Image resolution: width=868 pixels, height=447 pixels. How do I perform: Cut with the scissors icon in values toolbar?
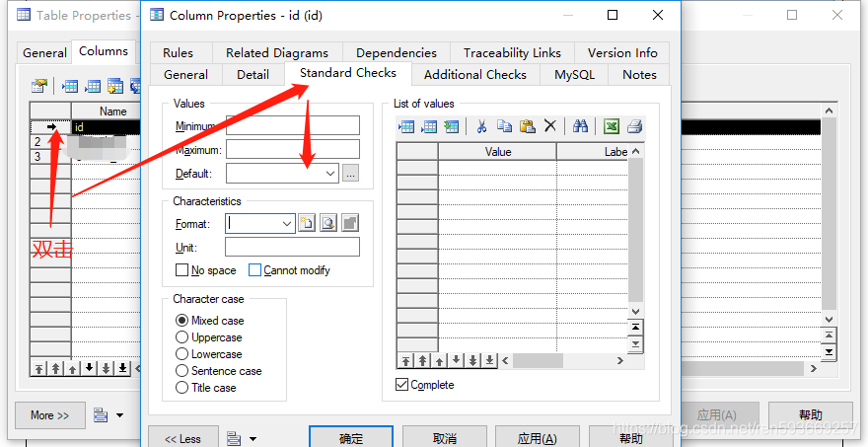tap(481, 127)
